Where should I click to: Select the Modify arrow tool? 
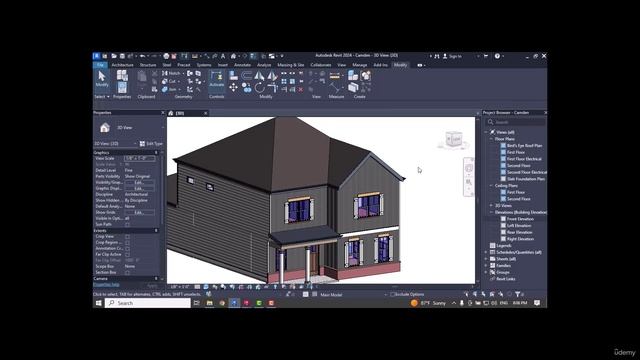102,78
